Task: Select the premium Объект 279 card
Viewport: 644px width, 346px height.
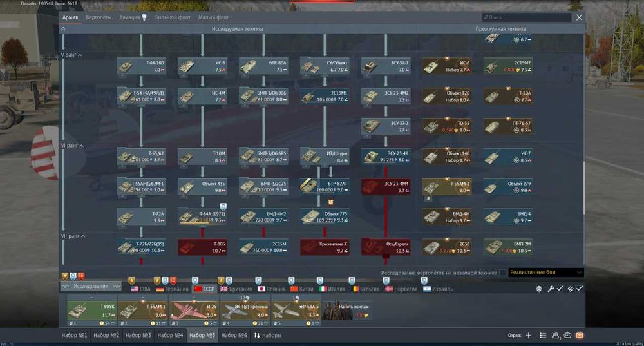Action: point(508,187)
